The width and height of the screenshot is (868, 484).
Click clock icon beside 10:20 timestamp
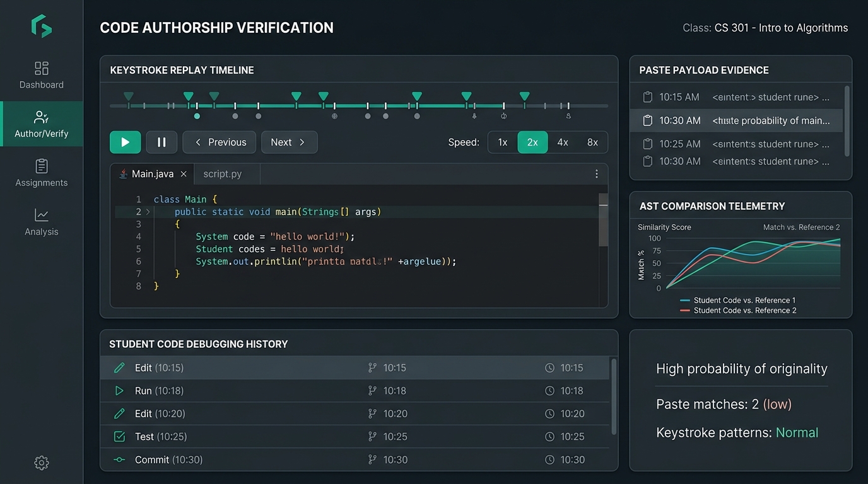tap(549, 413)
